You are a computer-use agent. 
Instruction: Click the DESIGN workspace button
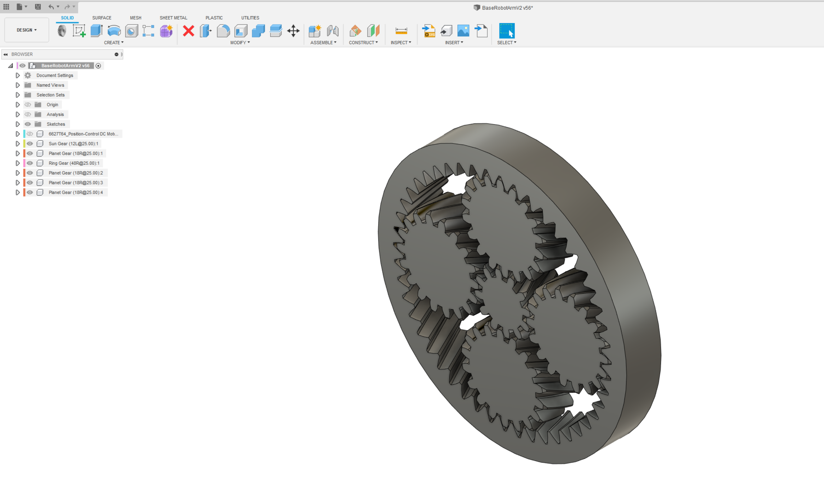(x=26, y=30)
